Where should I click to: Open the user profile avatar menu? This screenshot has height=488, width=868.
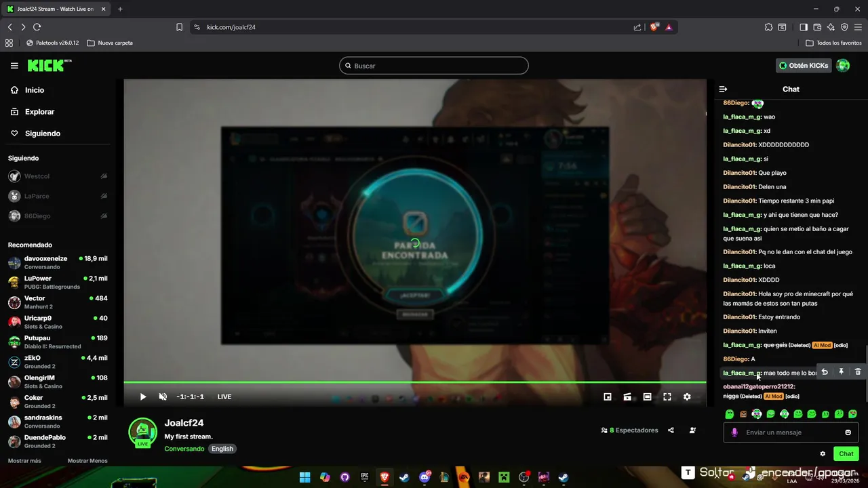[843, 66]
